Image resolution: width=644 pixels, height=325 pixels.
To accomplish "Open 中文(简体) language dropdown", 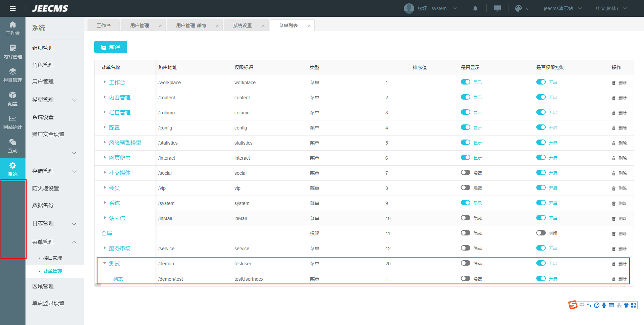I will (611, 8).
